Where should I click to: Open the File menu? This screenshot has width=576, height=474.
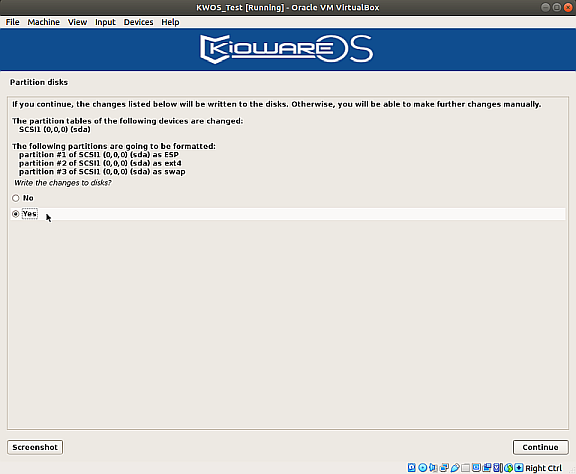[x=12, y=22]
